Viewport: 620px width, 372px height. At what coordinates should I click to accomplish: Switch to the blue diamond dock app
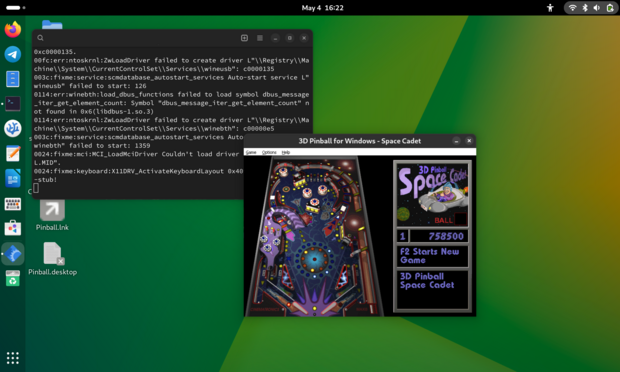[x=13, y=254]
